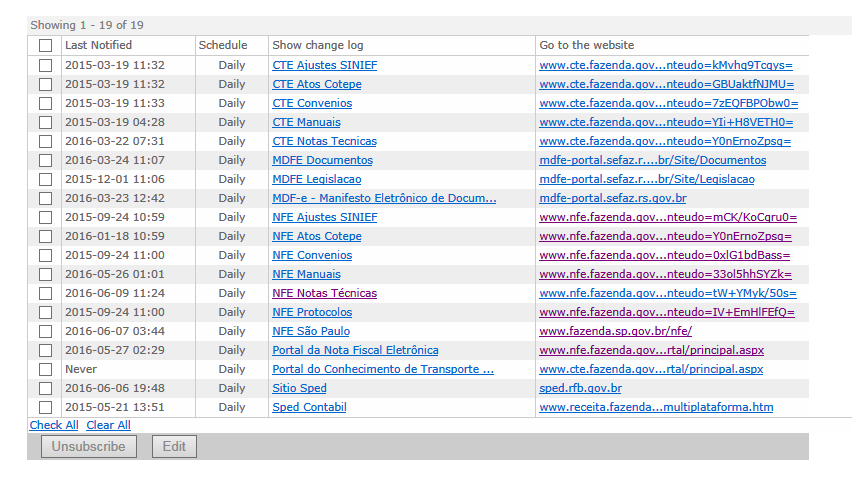Open NFE Notas Técnicas change log

point(324,293)
